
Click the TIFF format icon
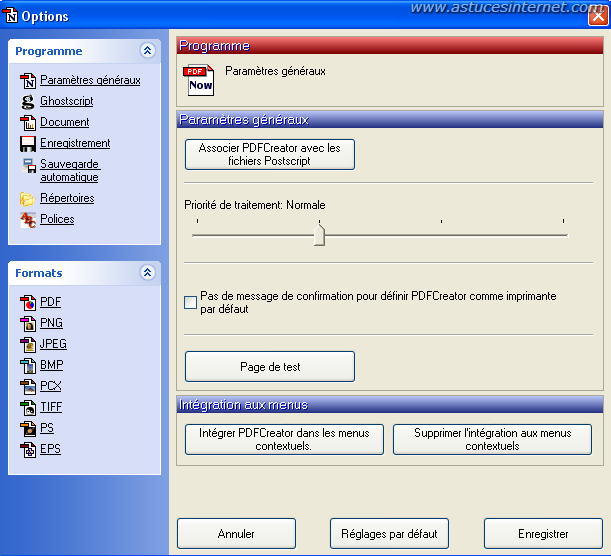pyautogui.click(x=28, y=408)
